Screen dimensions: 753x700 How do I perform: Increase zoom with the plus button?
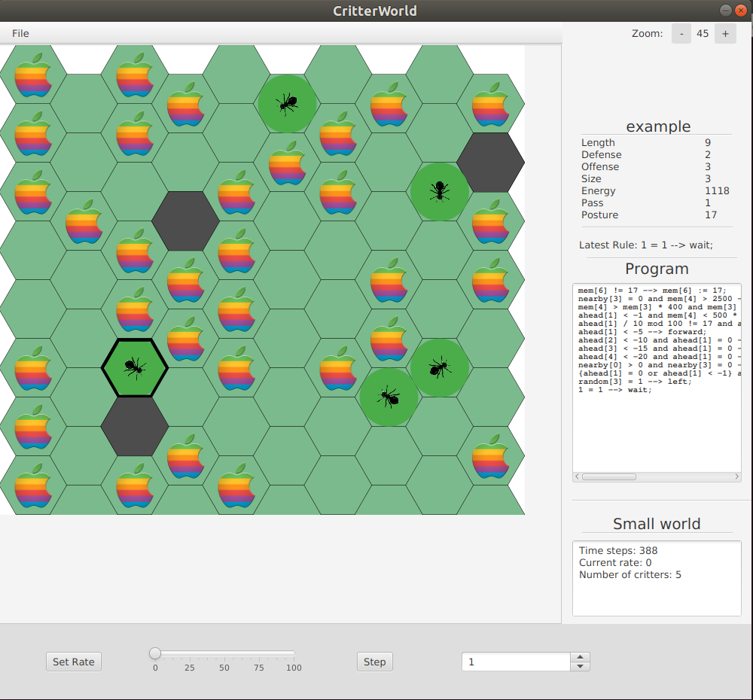pyautogui.click(x=725, y=34)
